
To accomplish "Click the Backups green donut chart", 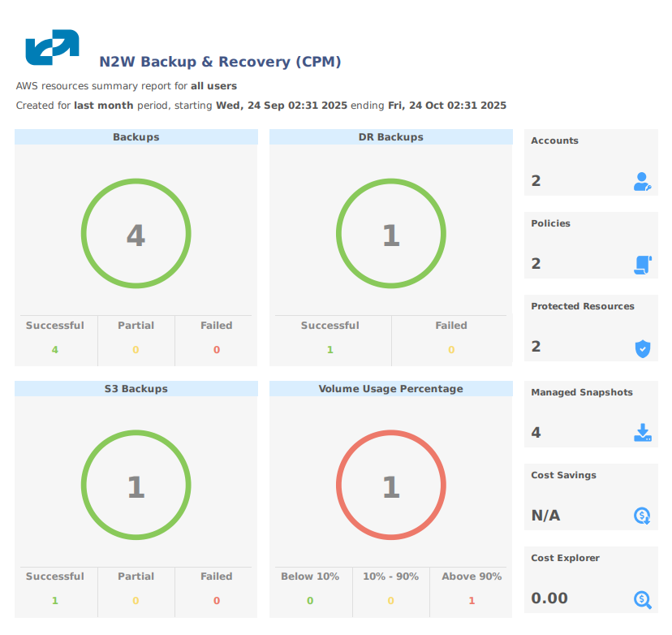I will point(136,235).
